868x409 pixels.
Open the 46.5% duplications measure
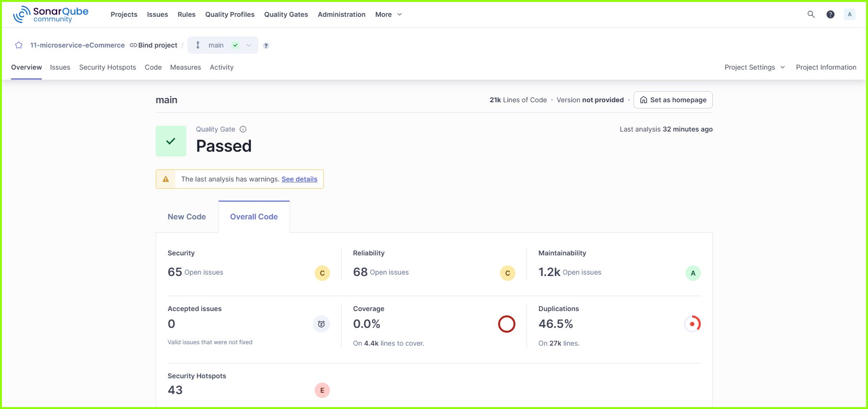click(556, 324)
